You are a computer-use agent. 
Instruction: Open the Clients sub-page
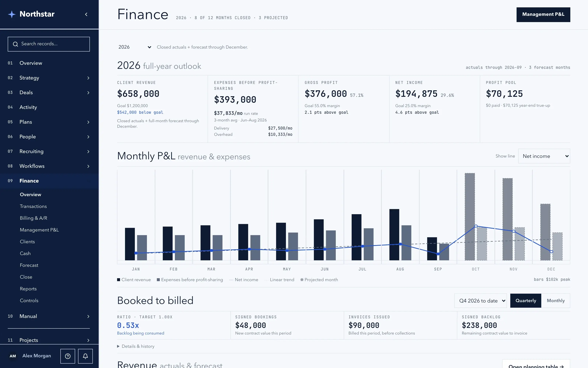27,242
